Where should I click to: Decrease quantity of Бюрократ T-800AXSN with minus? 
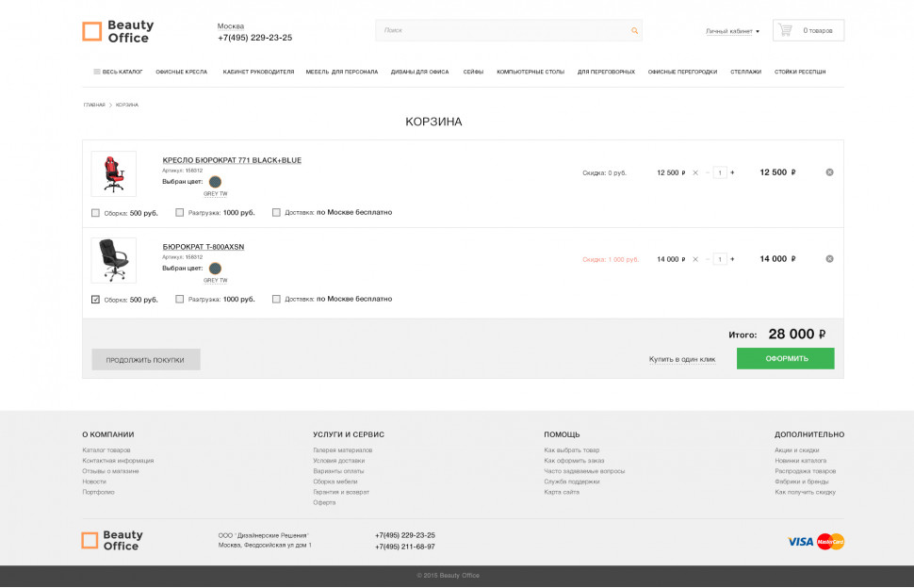[x=708, y=259]
